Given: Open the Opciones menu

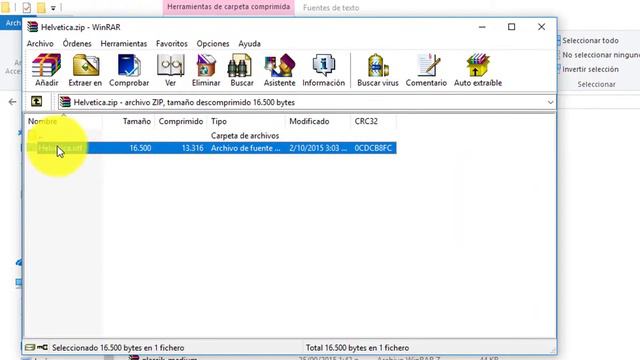Looking at the screenshot, I should click(x=213, y=44).
